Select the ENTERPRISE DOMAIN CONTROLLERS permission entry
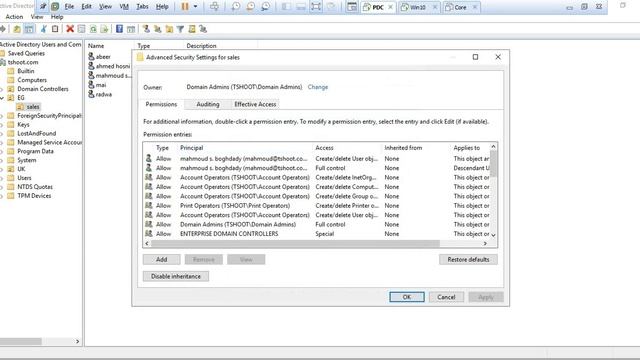This screenshot has height=360, width=640. click(x=317, y=234)
